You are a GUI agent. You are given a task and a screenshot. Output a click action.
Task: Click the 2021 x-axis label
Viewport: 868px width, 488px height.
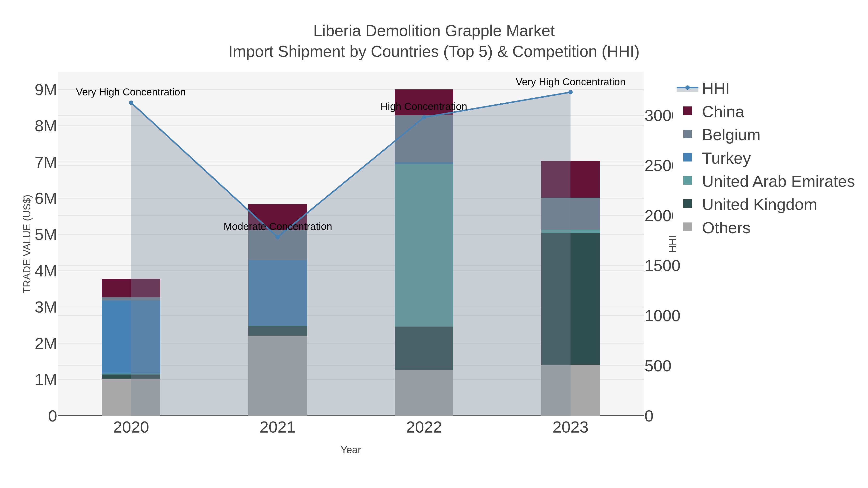pos(278,427)
